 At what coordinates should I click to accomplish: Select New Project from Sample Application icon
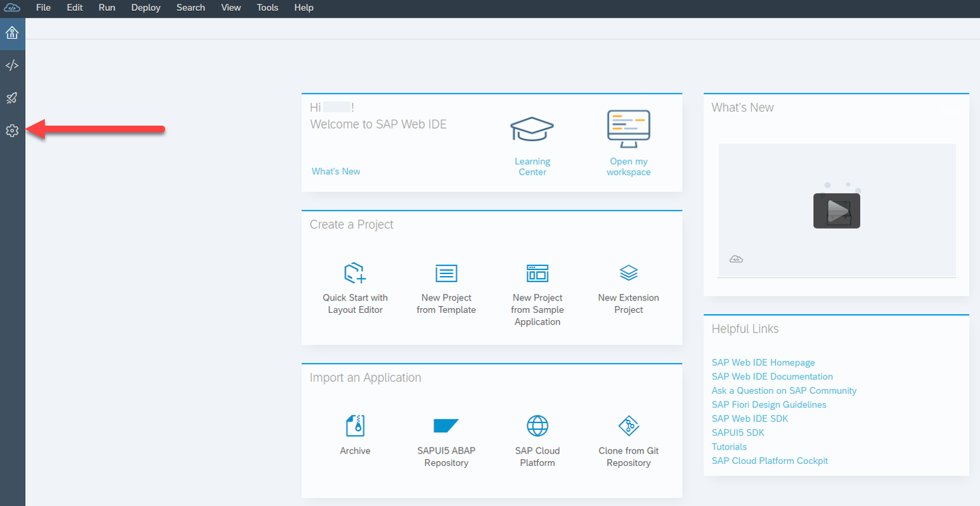coord(538,273)
